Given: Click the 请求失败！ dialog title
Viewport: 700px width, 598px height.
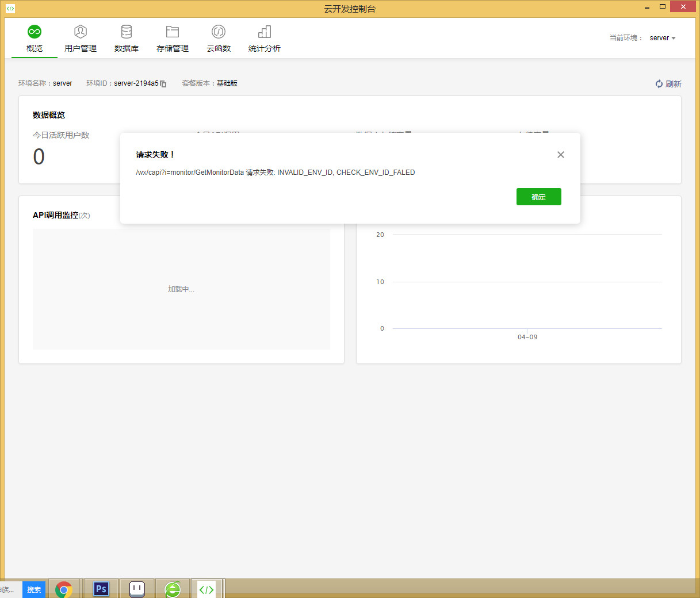Looking at the screenshot, I should tap(155, 155).
